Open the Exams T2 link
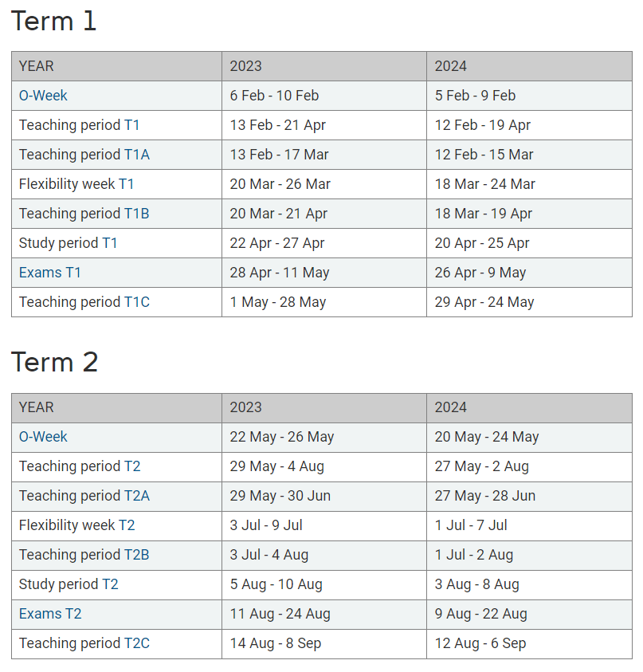The width and height of the screenshot is (643, 672). (50, 614)
